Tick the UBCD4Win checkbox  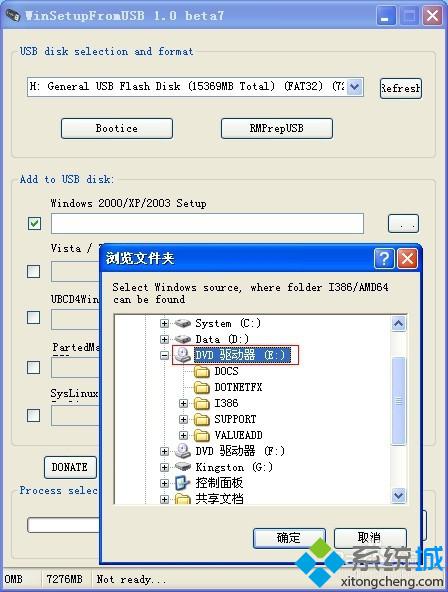[34, 317]
